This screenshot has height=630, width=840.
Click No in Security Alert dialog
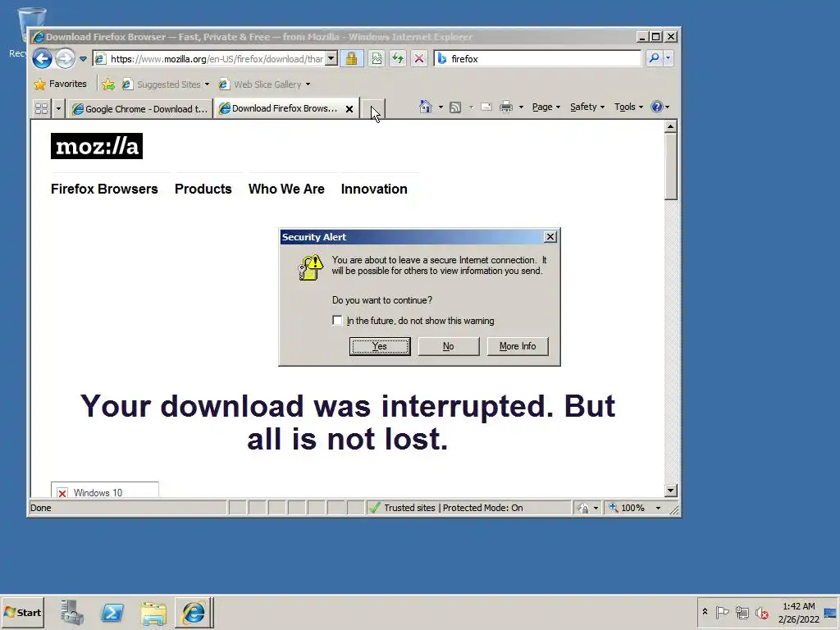tap(449, 346)
